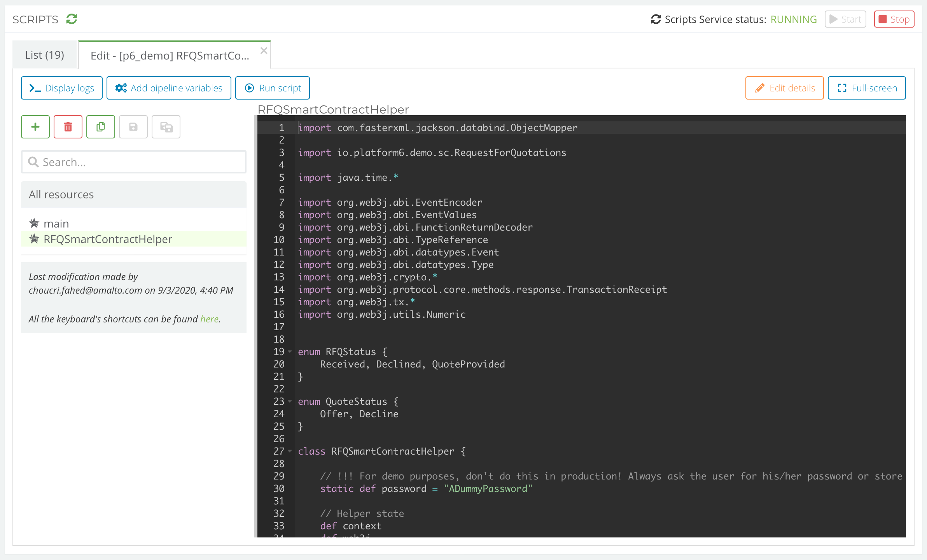Create a new script with the plus icon
The width and height of the screenshot is (927, 560).
[x=35, y=127]
